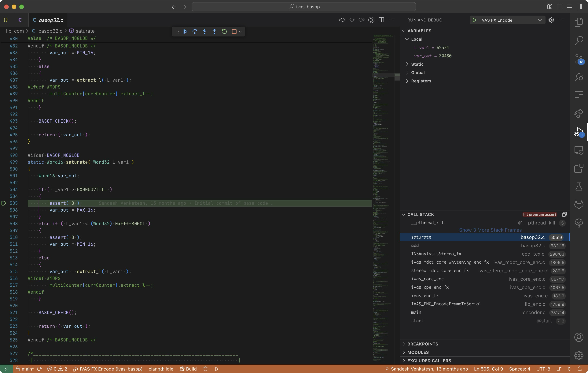Click Show 3 More Stack Frames
588x373 pixels.
[x=490, y=230]
